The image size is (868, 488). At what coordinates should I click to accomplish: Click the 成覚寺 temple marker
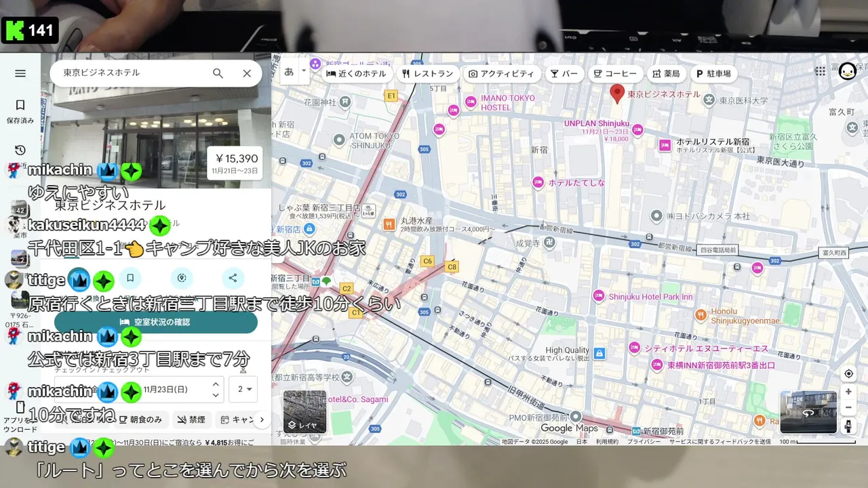[549, 242]
